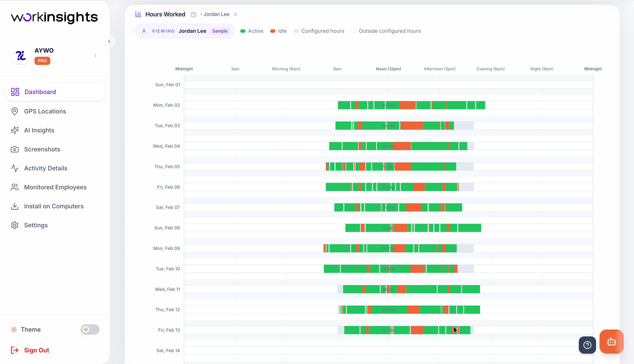
Task: Click the Hours Worked help question icon
Action: [x=193, y=14]
